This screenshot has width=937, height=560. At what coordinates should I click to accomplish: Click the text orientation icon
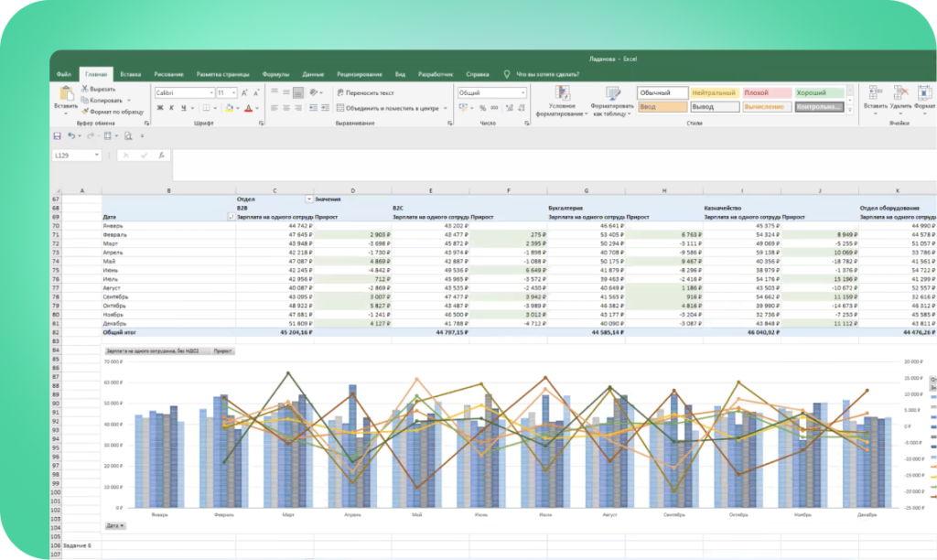tap(315, 92)
